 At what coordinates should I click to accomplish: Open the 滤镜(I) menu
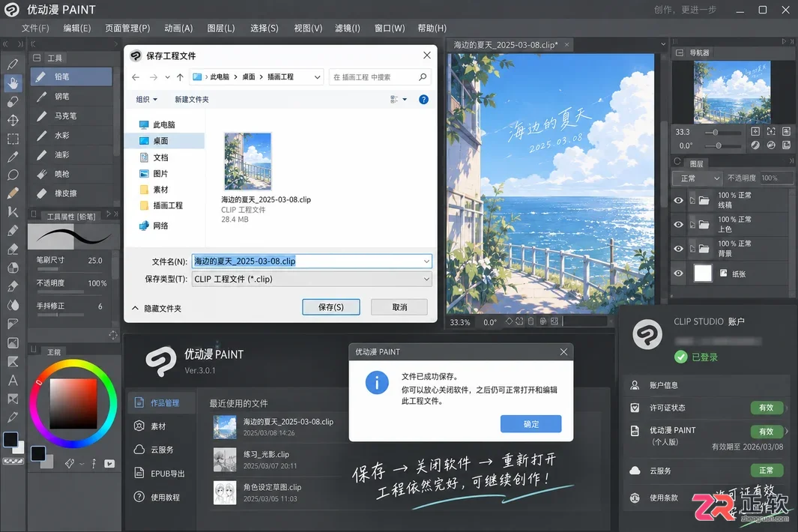(348, 28)
